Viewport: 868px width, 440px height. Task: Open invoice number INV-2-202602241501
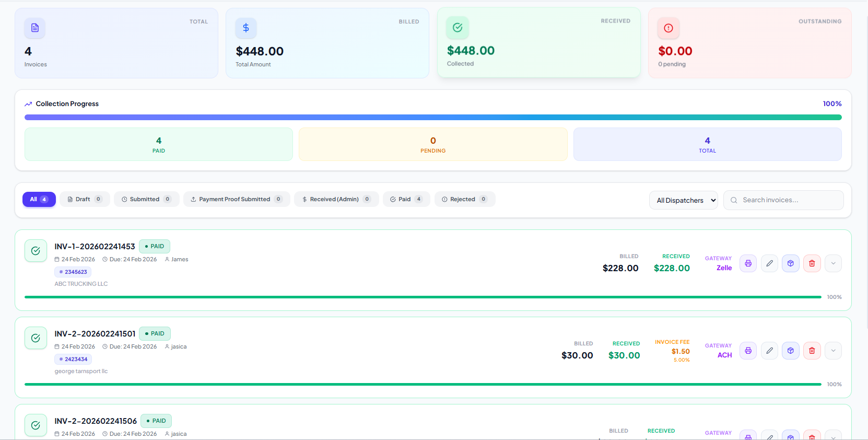(x=95, y=333)
